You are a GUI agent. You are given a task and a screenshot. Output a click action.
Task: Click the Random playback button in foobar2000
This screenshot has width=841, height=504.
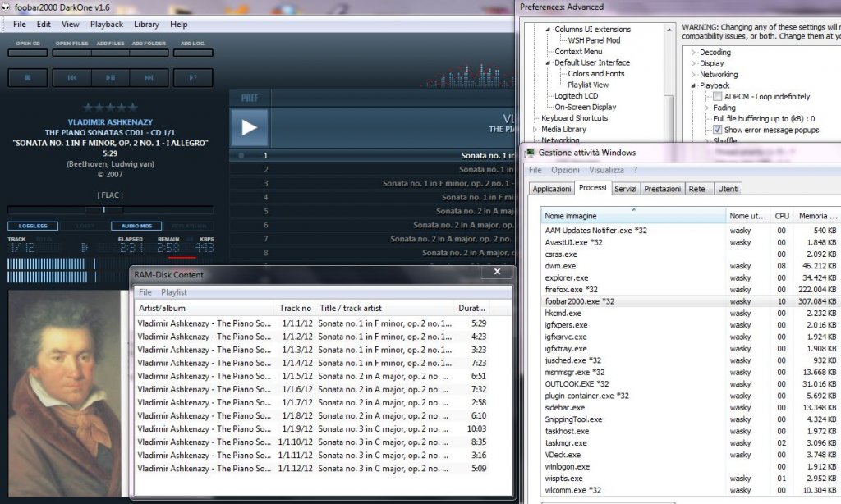193,78
